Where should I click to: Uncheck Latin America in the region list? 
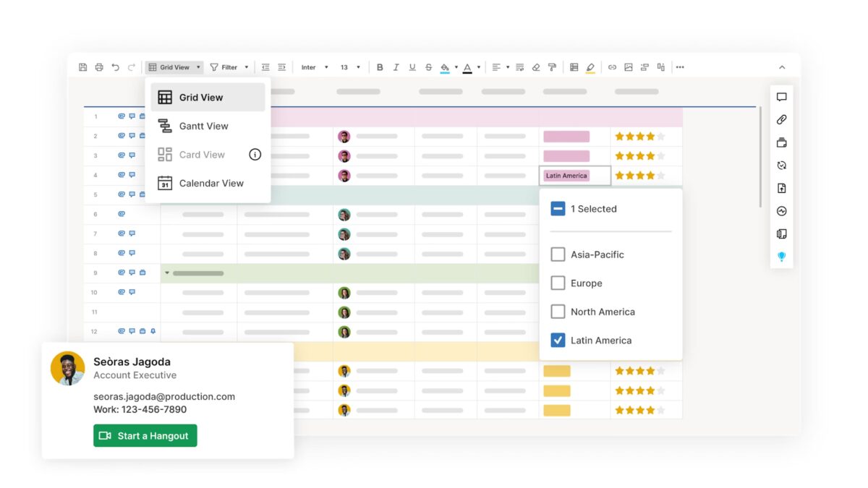click(x=558, y=340)
